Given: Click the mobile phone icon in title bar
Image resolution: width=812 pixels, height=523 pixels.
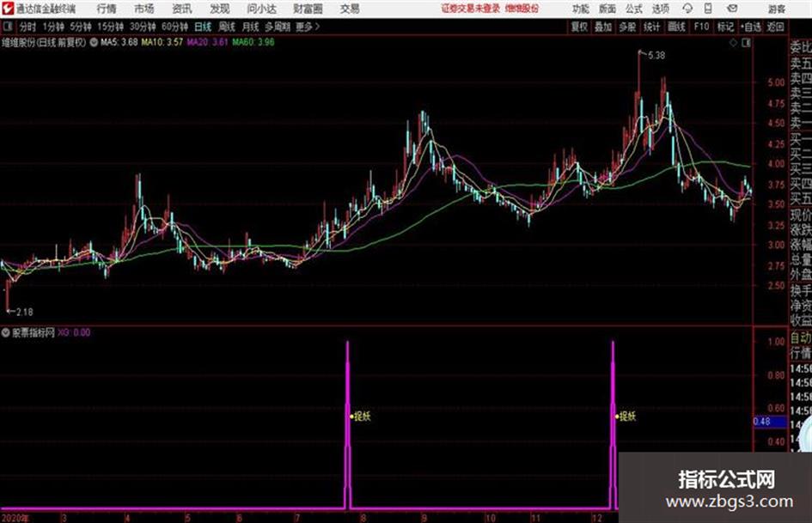Looking at the screenshot, I should [x=708, y=9].
